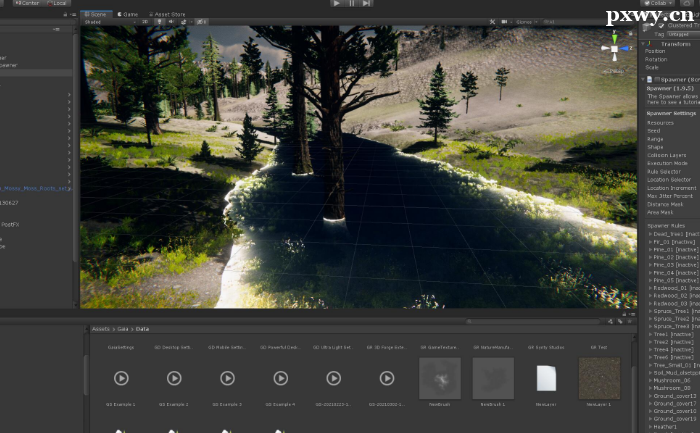Toggle scene audio speaker icon
Screen dimensions: 700x433
[x=171, y=21]
